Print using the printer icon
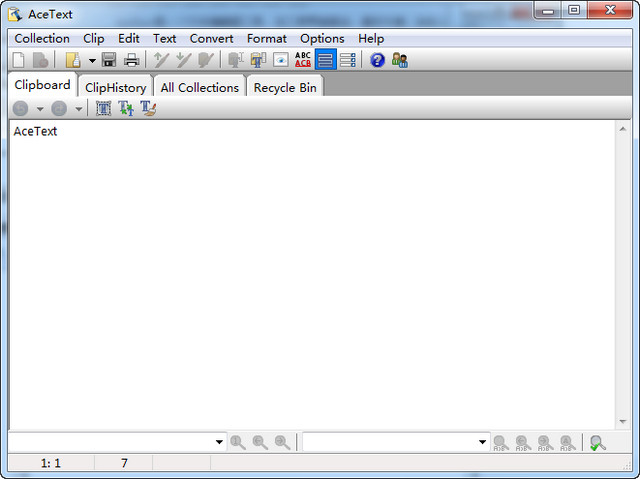Image resolution: width=640 pixels, height=479 pixels. click(x=131, y=60)
